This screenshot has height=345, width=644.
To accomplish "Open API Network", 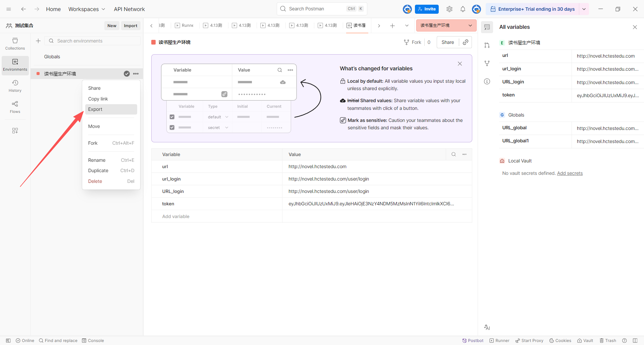I will pos(129,9).
